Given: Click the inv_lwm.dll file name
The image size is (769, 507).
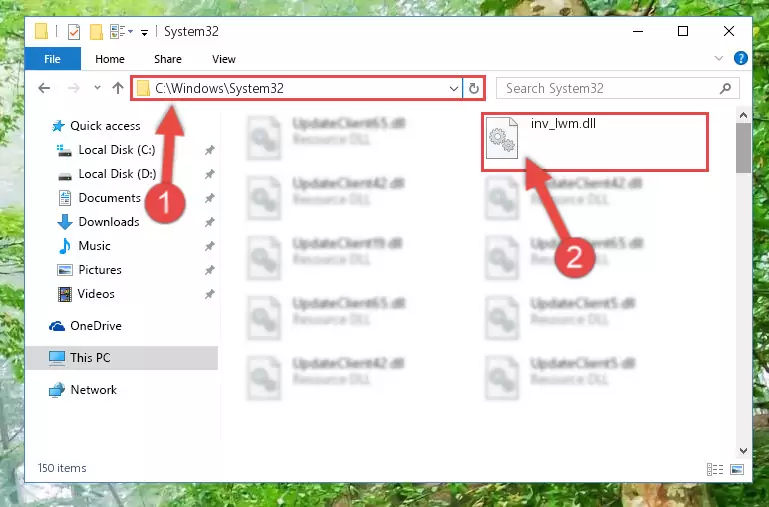Looking at the screenshot, I should 563,124.
